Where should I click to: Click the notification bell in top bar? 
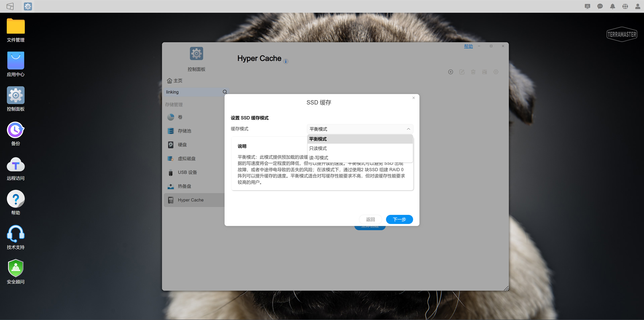tap(612, 7)
